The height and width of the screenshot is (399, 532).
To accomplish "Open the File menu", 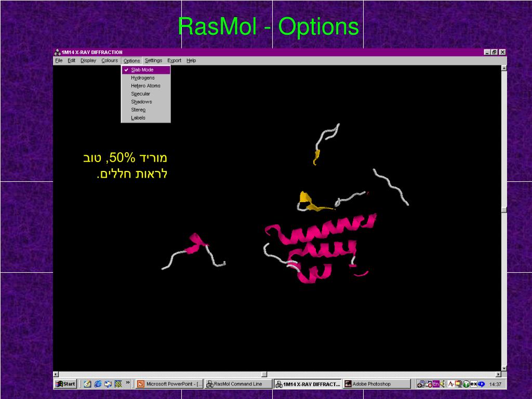I will pos(59,60).
